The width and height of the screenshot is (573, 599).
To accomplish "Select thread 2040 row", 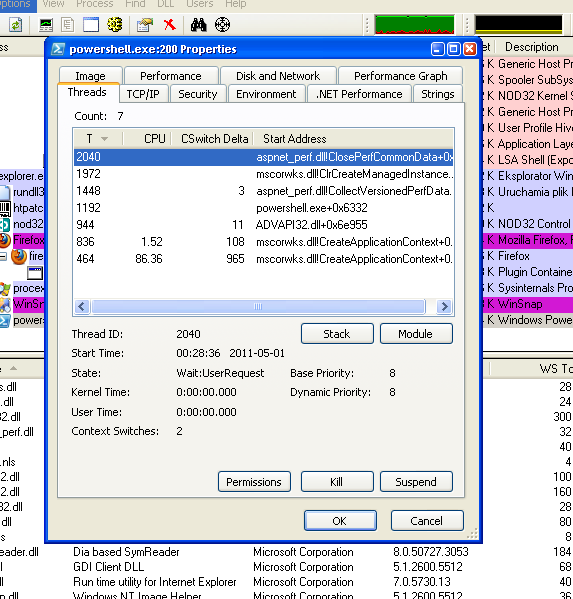I will 264,157.
